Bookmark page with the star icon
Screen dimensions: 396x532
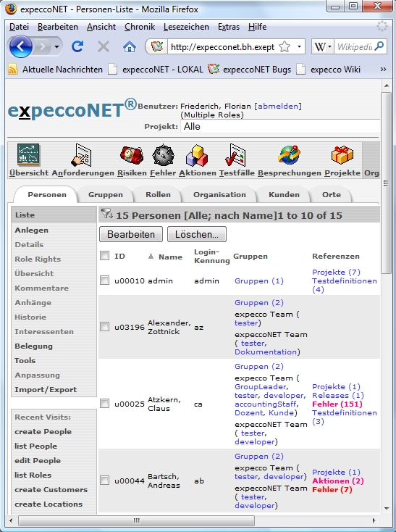point(285,47)
